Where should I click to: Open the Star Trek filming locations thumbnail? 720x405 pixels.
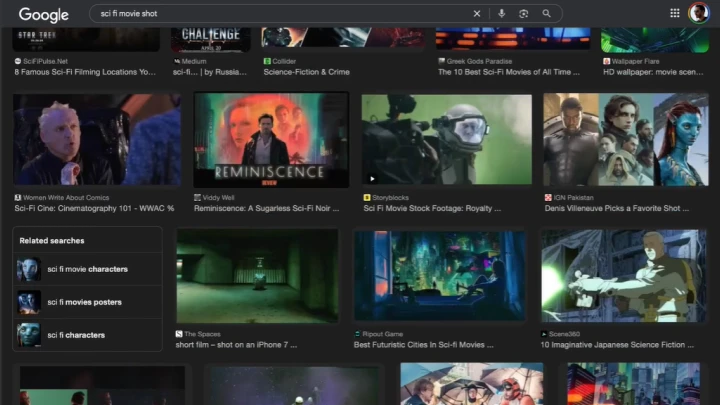tap(86, 39)
